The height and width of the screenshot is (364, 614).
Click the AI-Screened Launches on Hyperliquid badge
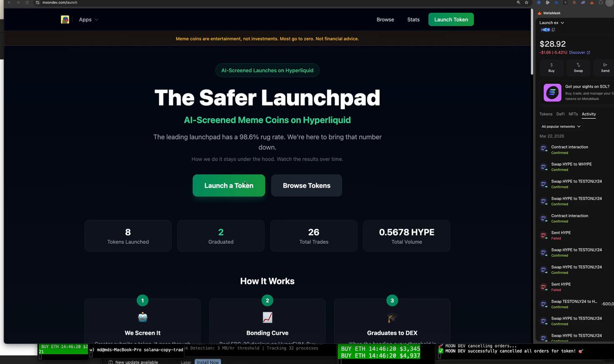267,70
